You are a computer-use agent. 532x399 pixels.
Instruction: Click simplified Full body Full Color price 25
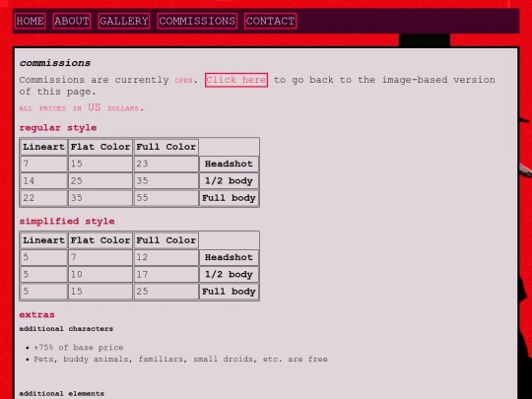(166, 291)
